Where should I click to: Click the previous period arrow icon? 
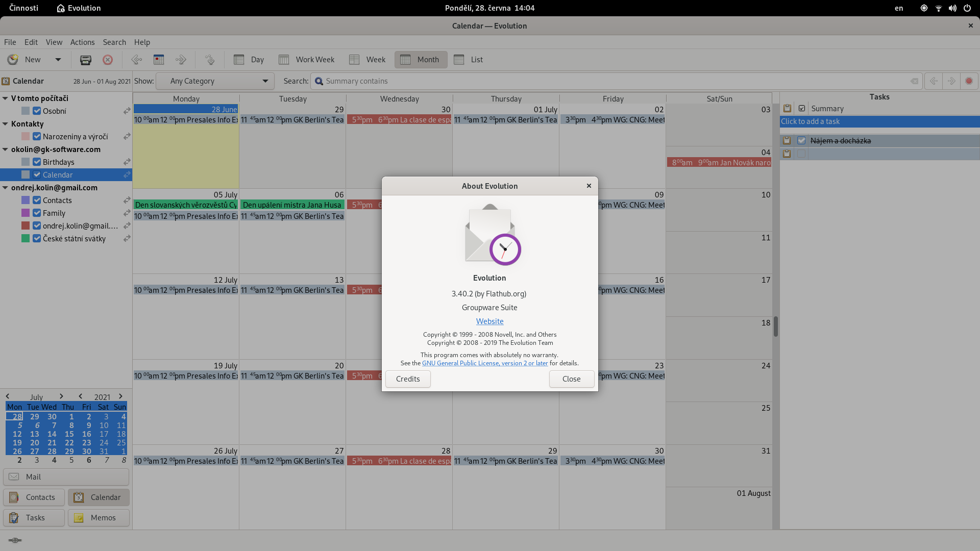coord(136,60)
